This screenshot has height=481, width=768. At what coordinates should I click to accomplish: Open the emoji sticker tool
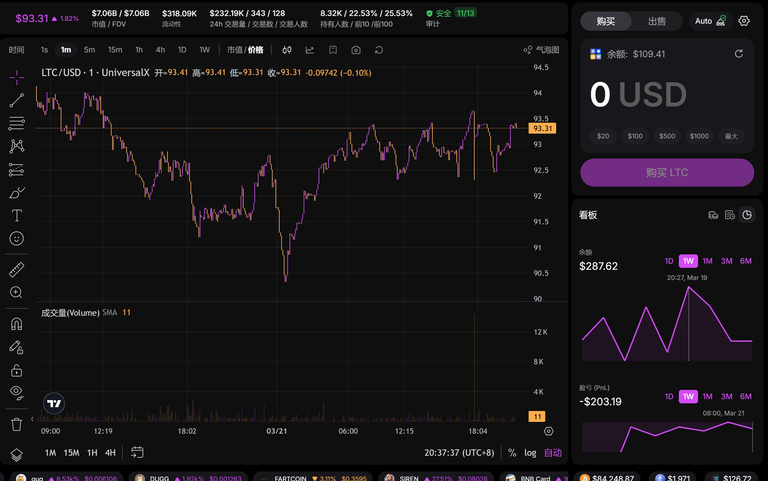[16, 238]
